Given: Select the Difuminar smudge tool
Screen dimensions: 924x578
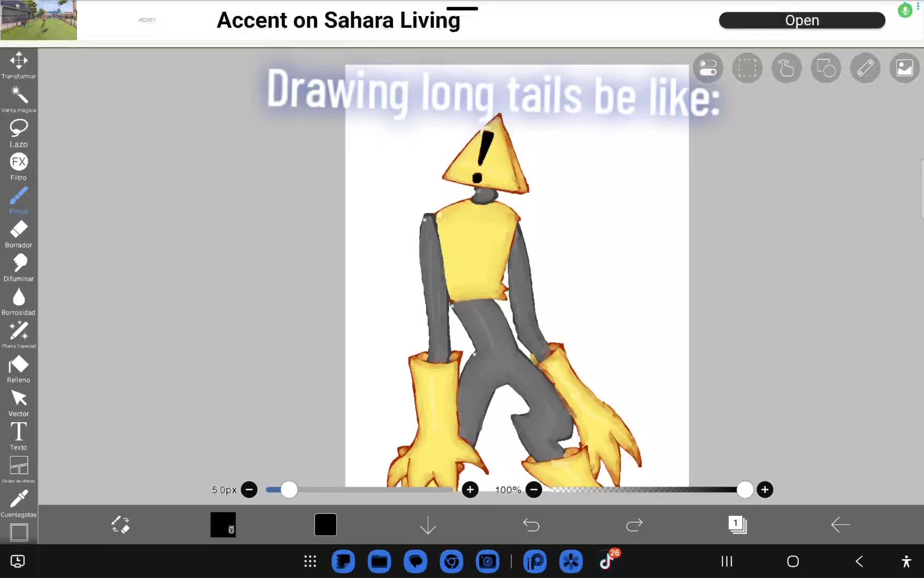Looking at the screenshot, I should (x=19, y=268).
